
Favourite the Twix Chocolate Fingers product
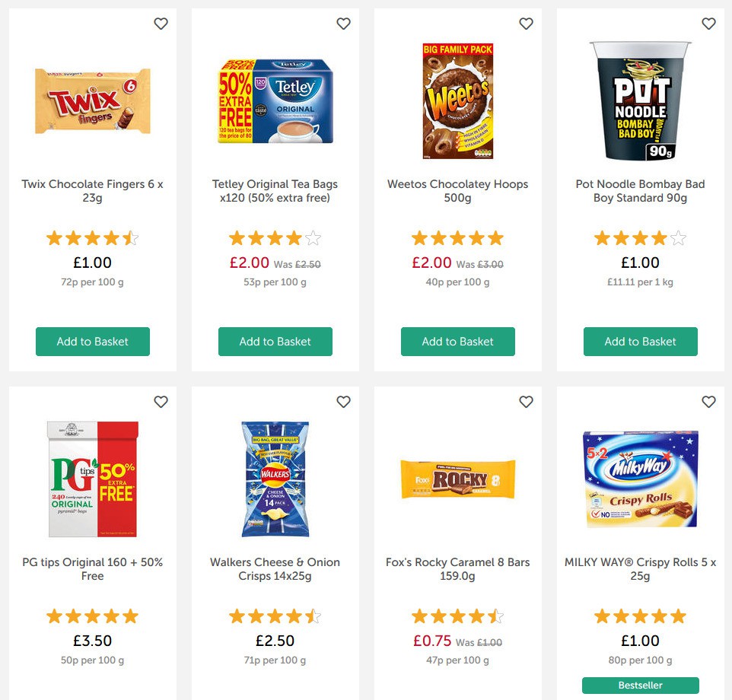pyautogui.click(x=161, y=24)
